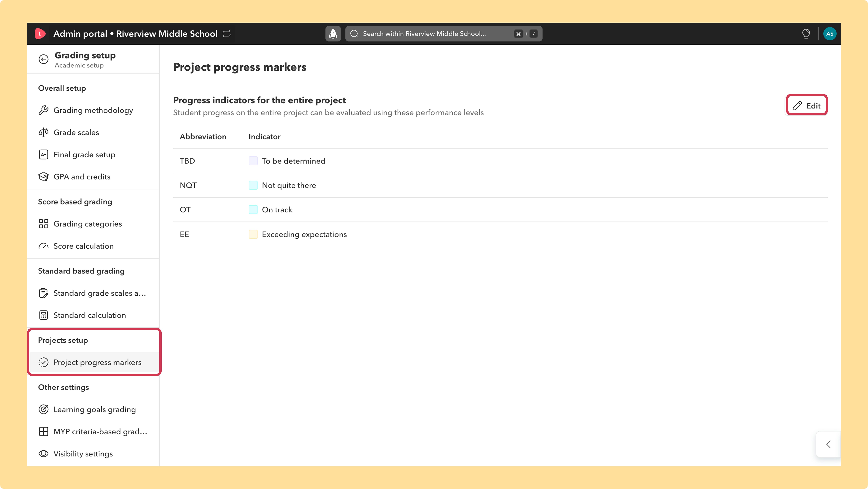
Task: Click the Admin portal Riverview Middle School title
Action: pyautogui.click(x=135, y=34)
